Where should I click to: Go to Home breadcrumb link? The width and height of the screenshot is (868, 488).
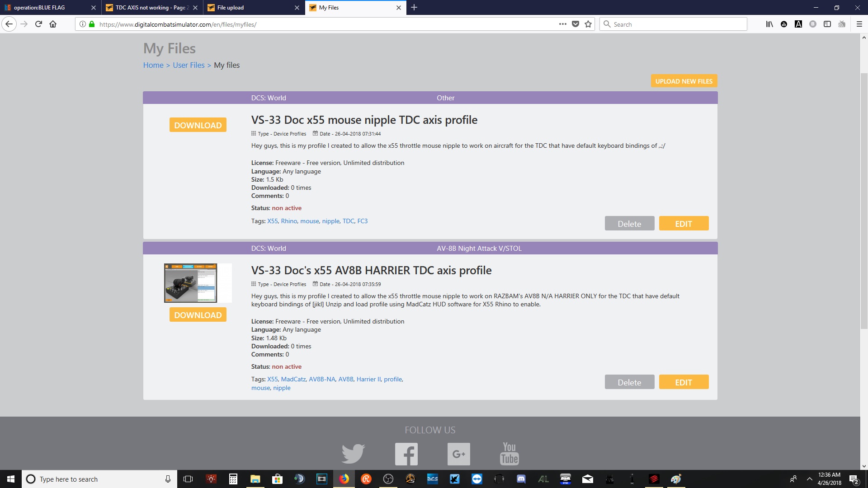click(153, 65)
